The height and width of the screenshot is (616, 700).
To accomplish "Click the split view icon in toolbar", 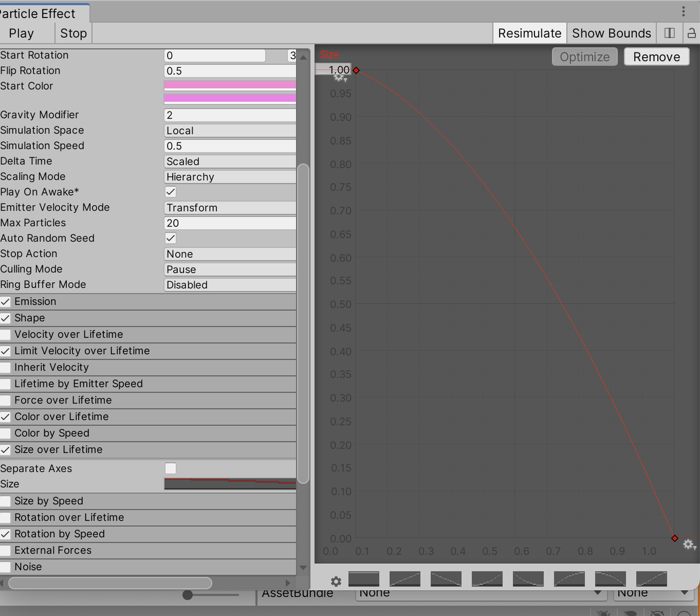I will coord(669,33).
